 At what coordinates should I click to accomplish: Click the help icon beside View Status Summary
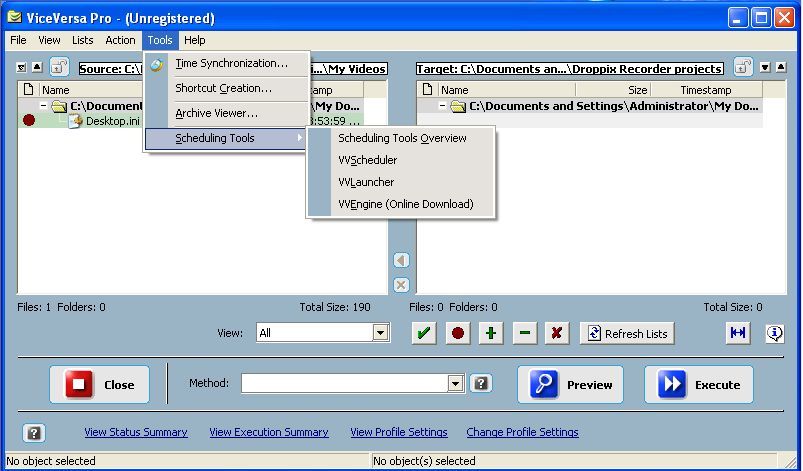pyautogui.click(x=34, y=433)
